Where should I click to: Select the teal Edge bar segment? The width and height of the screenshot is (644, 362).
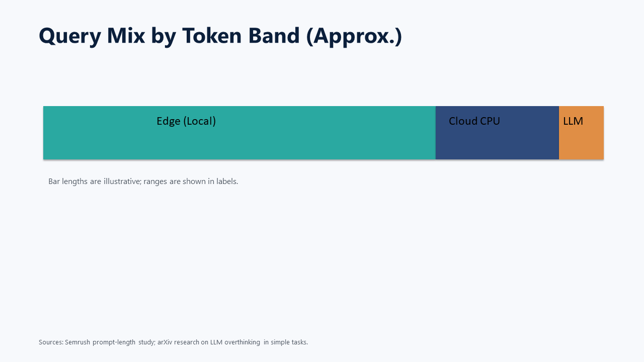[x=239, y=133]
